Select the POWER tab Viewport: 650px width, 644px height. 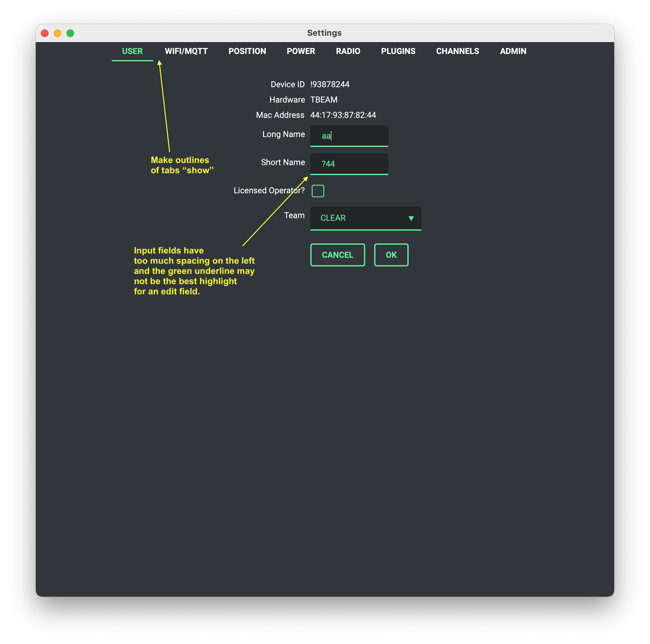301,51
